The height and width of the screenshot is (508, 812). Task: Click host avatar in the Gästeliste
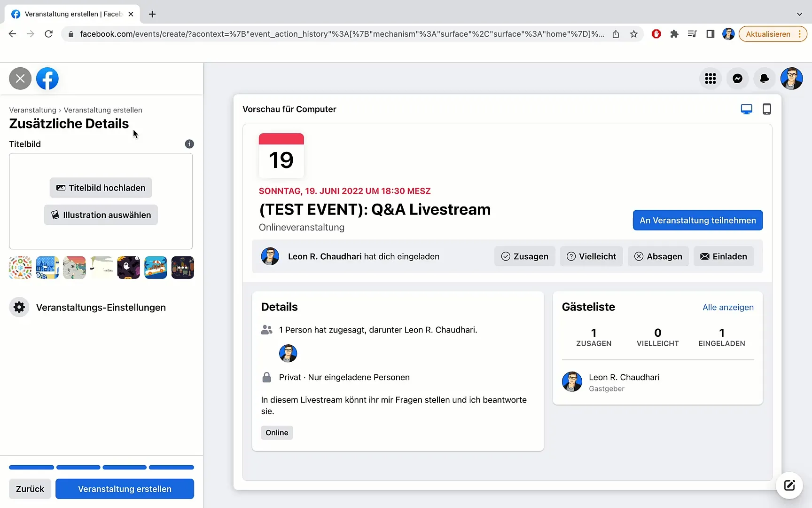tap(572, 381)
